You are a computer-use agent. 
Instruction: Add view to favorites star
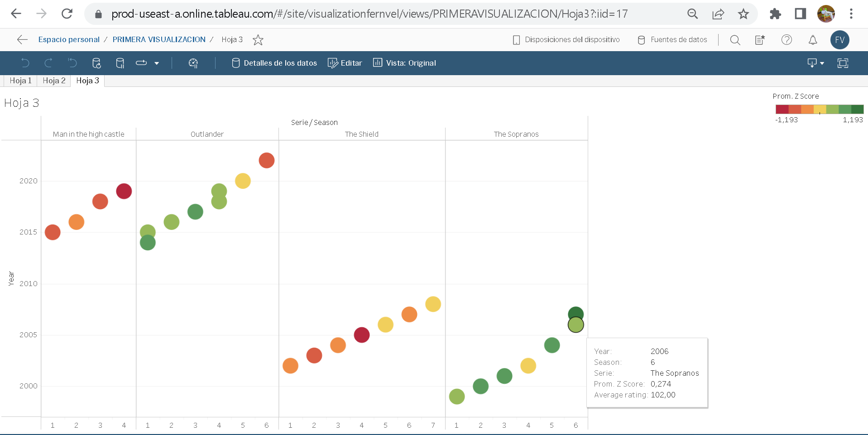(258, 40)
